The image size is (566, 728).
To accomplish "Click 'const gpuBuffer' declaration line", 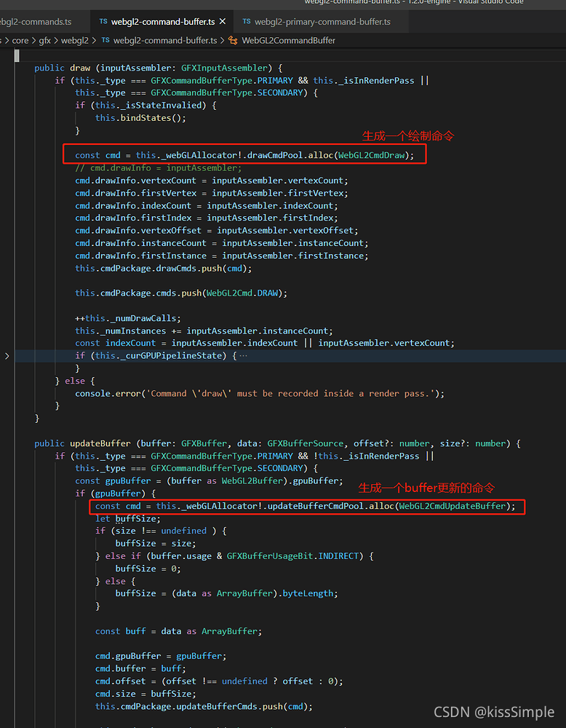I will [x=210, y=481].
